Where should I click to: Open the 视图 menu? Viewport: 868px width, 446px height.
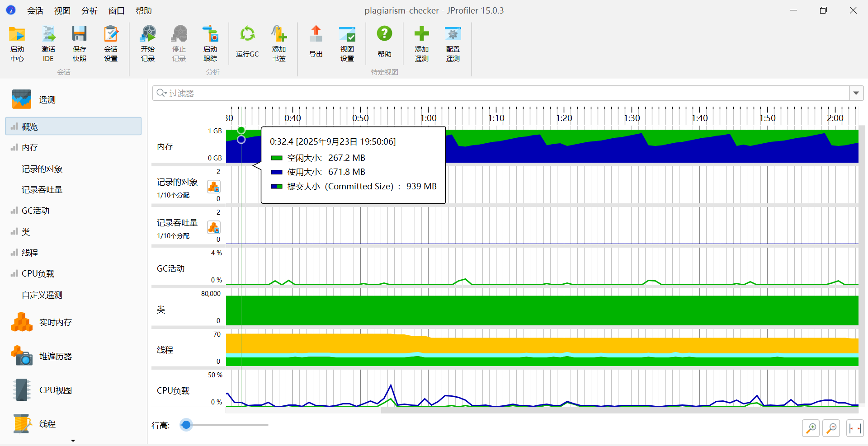[62, 10]
